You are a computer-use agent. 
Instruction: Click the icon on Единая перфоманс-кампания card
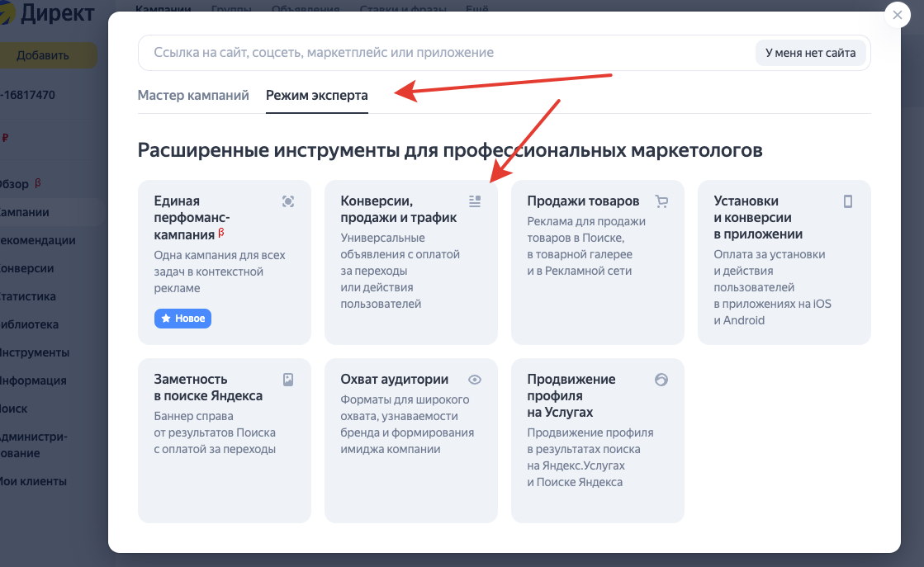pos(288,201)
